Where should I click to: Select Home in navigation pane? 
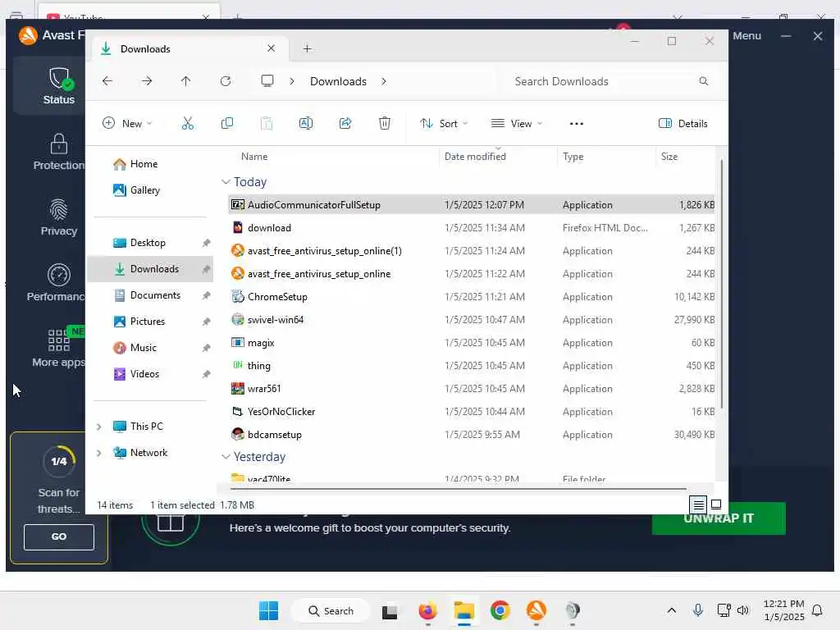[x=151, y=164]
